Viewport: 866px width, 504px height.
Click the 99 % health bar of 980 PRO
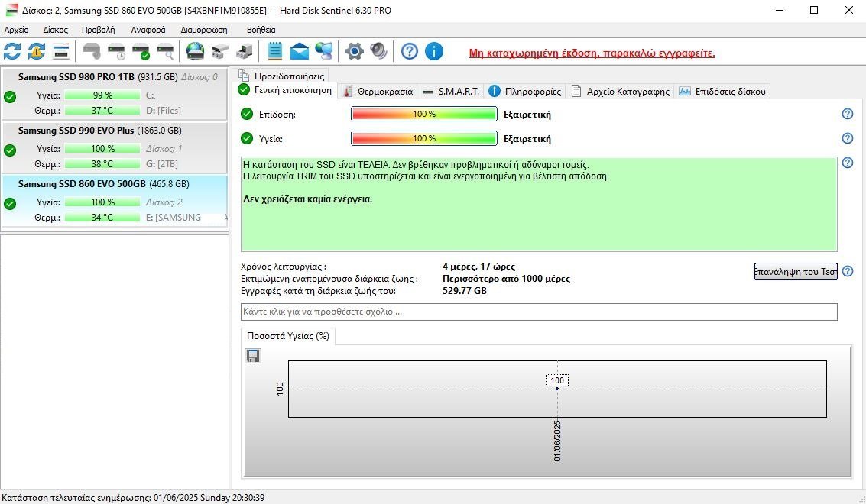pos(102,95)
